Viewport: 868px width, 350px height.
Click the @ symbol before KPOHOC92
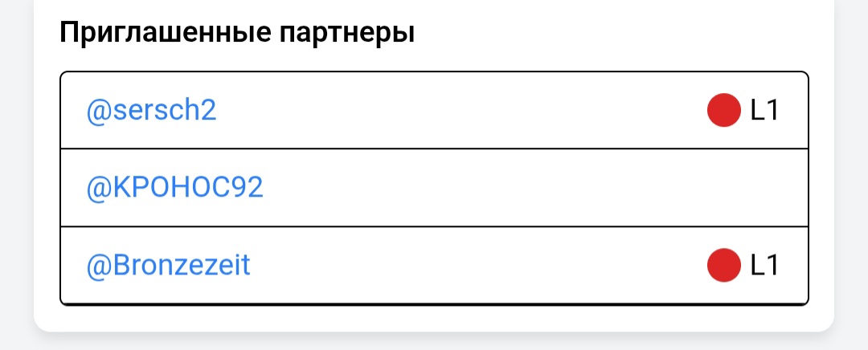click(97, 188)
